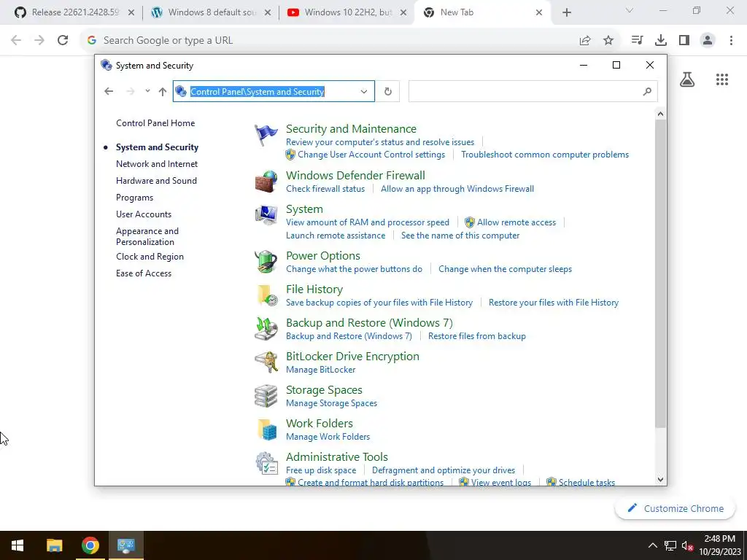747x560 pixels.
Task: Open the Windows Start menu
Action: [x=18, y=545]
